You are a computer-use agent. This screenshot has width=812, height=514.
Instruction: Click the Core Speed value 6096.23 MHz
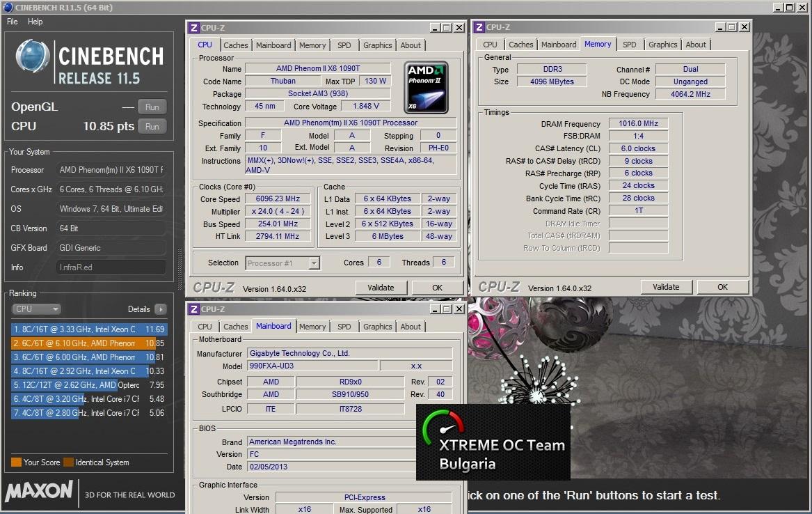click(x=278, y=199)
